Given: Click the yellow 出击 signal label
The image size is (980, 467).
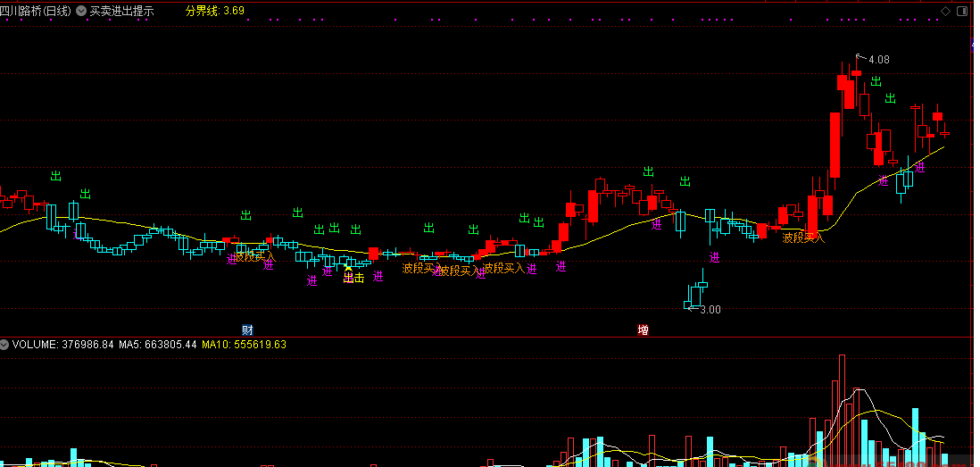Looking at the screenshot, I should (353, 279).
